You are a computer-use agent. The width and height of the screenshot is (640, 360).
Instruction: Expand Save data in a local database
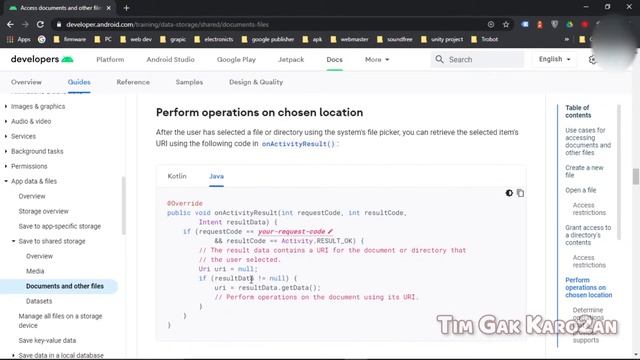pos(61,356)
